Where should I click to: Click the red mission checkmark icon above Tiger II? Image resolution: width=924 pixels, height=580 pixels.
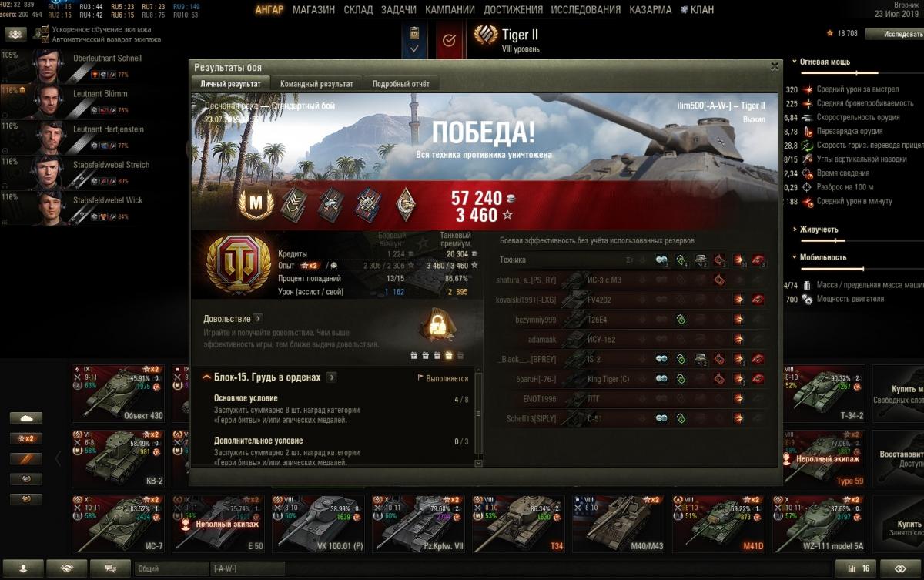(x=450, y=39)
